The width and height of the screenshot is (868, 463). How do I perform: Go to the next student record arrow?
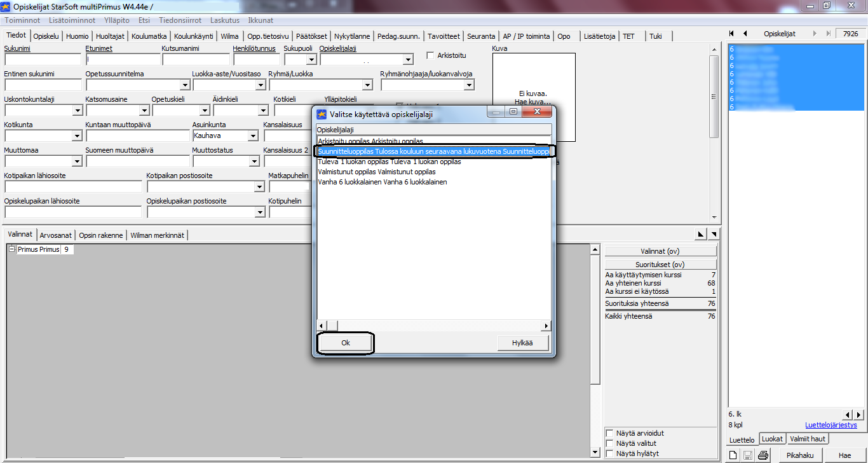coord(815,34)
